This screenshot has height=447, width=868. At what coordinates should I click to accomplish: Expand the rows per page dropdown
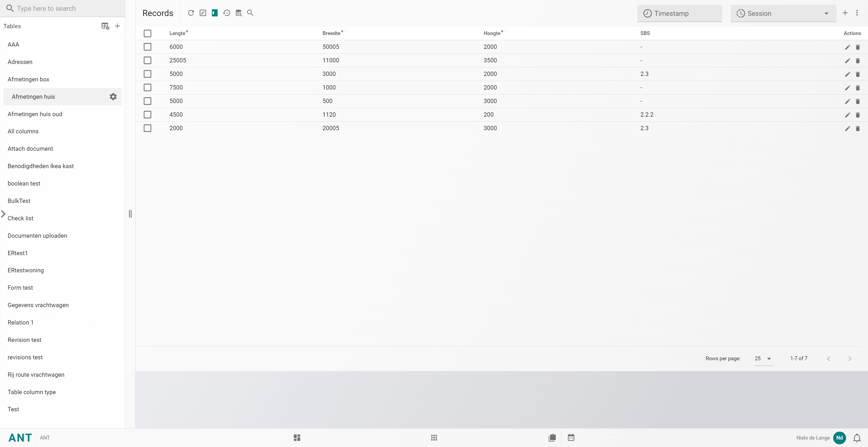(x=764, y=358)
